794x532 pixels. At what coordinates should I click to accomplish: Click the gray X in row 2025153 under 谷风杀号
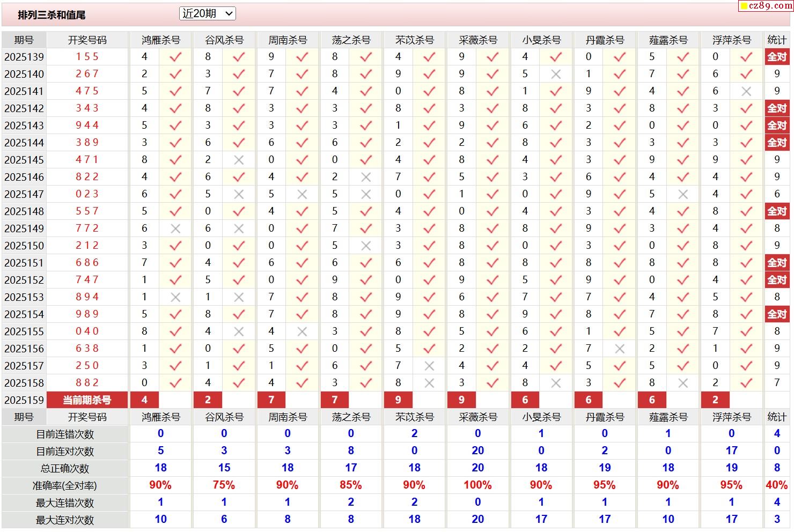point(239,297)
